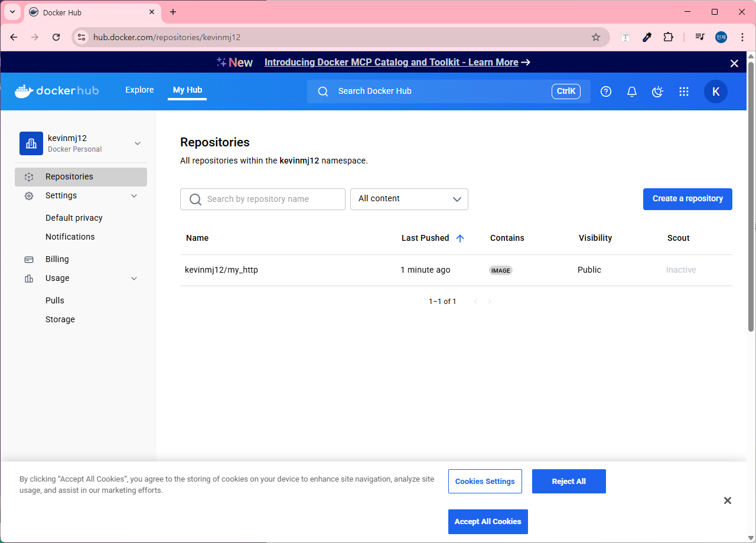Open the Pulls usage page
This screenshot has height=543, width=756.
tap(55, 301)
